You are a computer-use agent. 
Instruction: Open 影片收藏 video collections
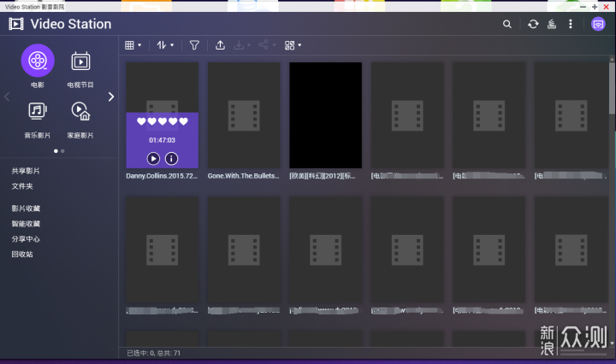click(26, 208)
